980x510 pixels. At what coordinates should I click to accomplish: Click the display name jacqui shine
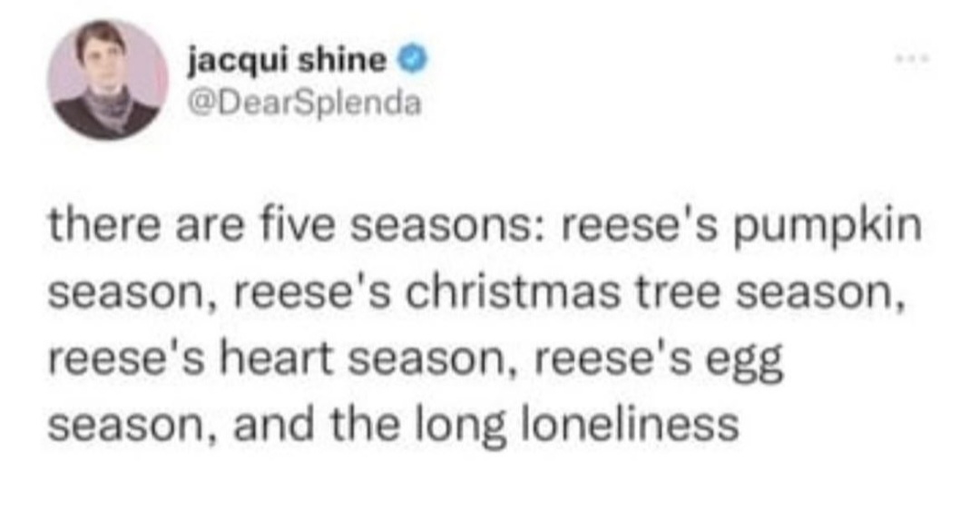[x=288, y=61]
